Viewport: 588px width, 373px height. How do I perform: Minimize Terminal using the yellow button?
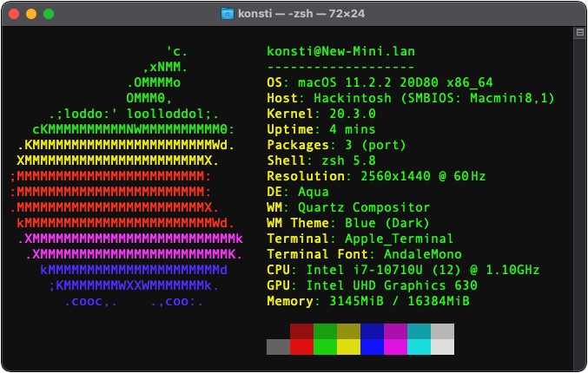point(31,14)
